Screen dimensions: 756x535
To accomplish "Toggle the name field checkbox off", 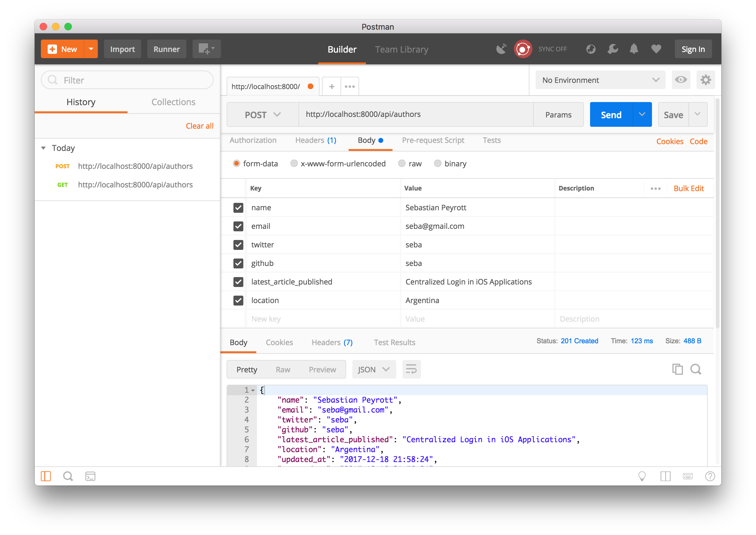I will (238, 207).
